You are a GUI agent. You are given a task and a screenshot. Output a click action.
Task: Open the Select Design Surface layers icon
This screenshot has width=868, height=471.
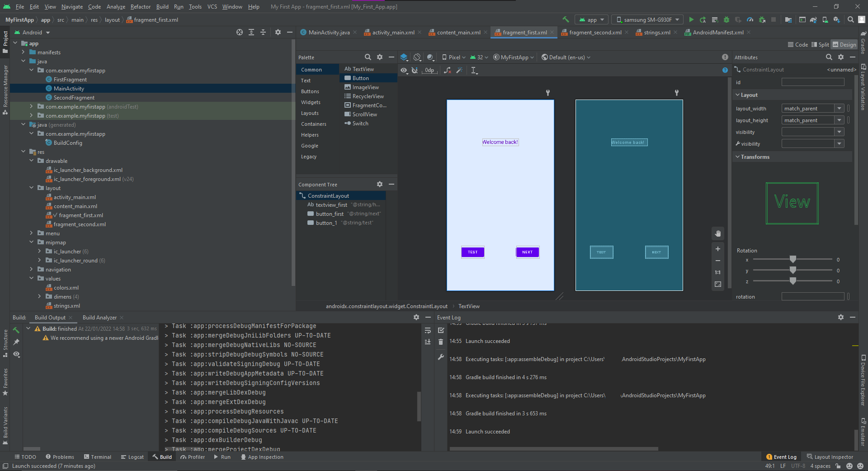[x=404, y=57]
